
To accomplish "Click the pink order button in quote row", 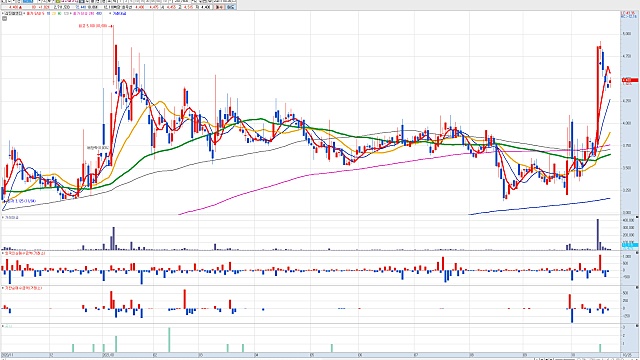I will click(x=219, y=7).
